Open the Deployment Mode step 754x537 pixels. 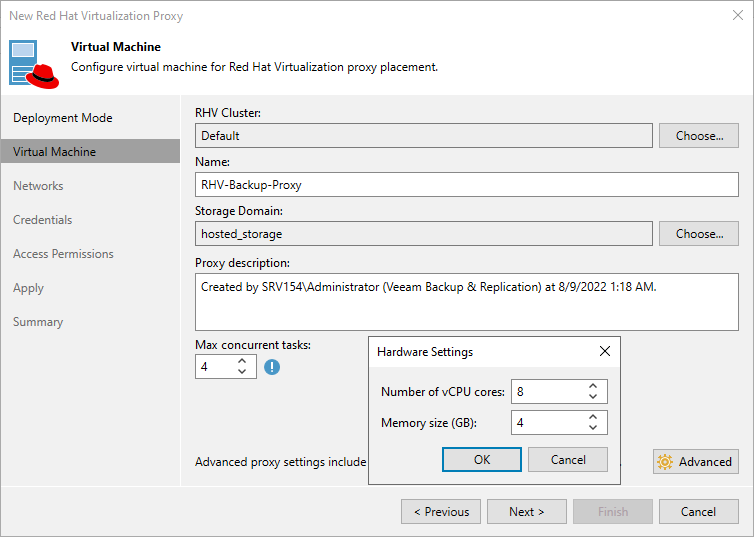point(62,118)
